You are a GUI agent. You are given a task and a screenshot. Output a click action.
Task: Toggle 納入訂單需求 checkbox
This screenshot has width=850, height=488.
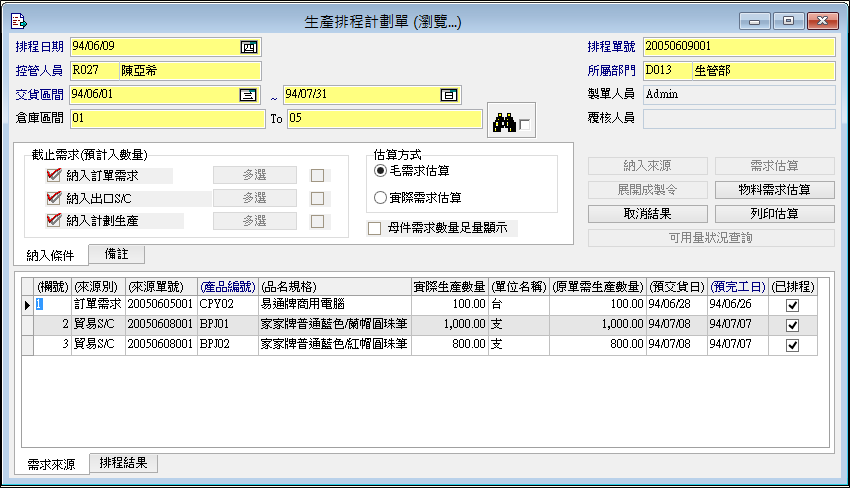[55, 175]
